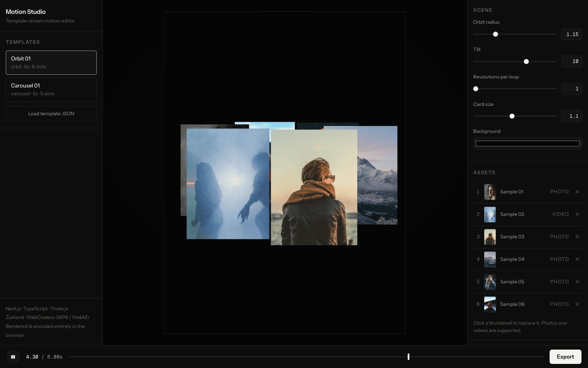
Task: Replace the Sample 02 thumbnail
Action: coord(490,214)
